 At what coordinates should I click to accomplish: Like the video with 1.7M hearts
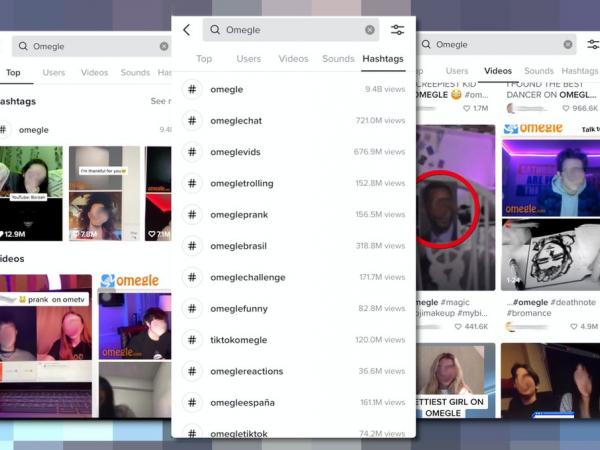pyautogui.click(x=466, y=108)
